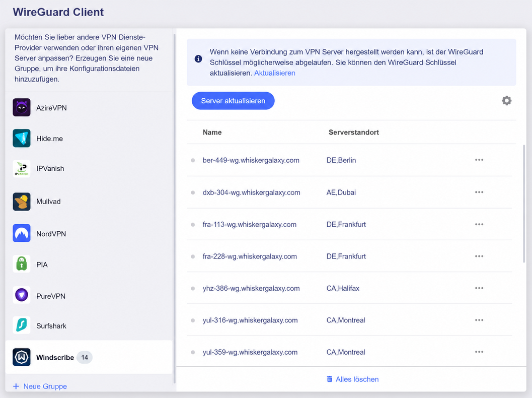532x398 pixels.
Task: Click the Name column header
Action: pos(212,132)
